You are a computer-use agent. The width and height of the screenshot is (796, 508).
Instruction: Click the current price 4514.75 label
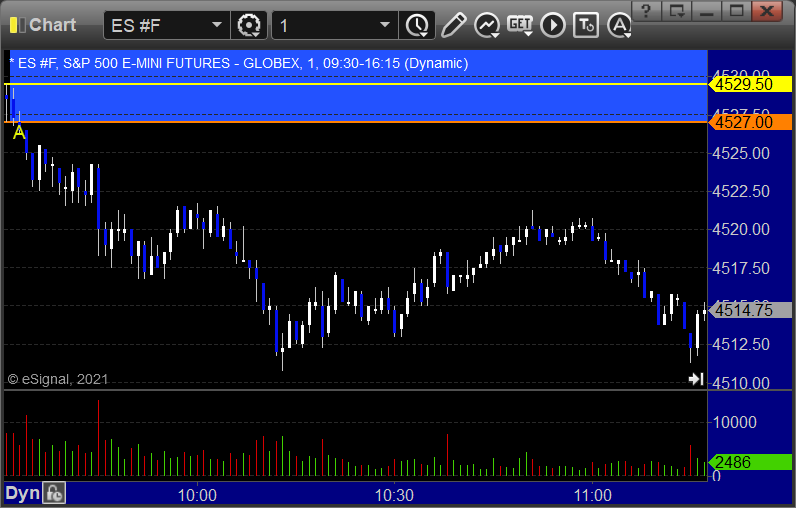coord(751,310)
